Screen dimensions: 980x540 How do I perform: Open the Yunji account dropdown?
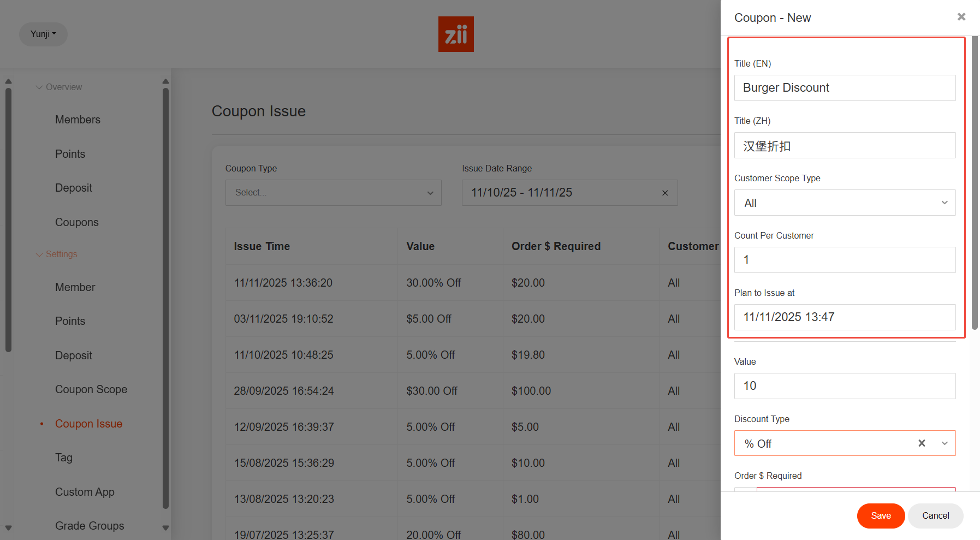pos(43,34)
